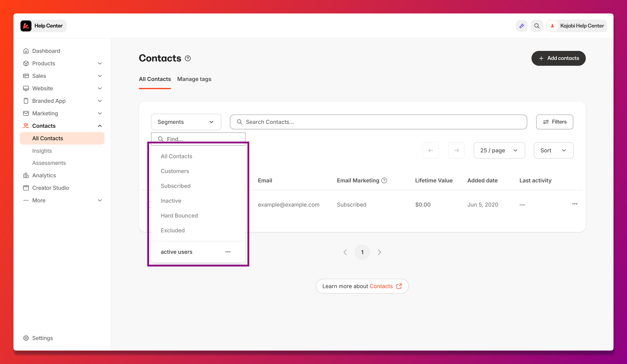Viewport: 627px width, 364px height.
Task: Click the Last activity column header
Action: [x=535, y=180]
